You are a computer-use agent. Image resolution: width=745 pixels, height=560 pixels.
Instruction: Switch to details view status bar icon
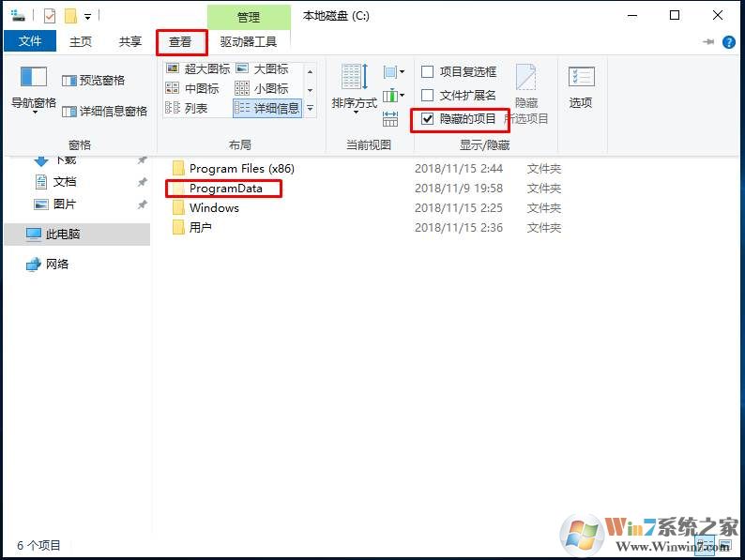click(706, 544)
